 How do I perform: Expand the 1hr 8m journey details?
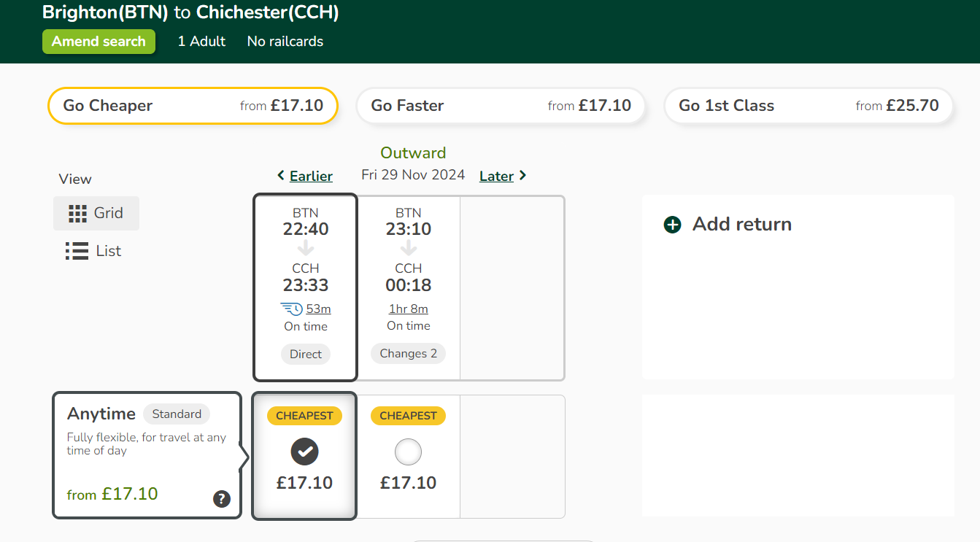[409, 309]
